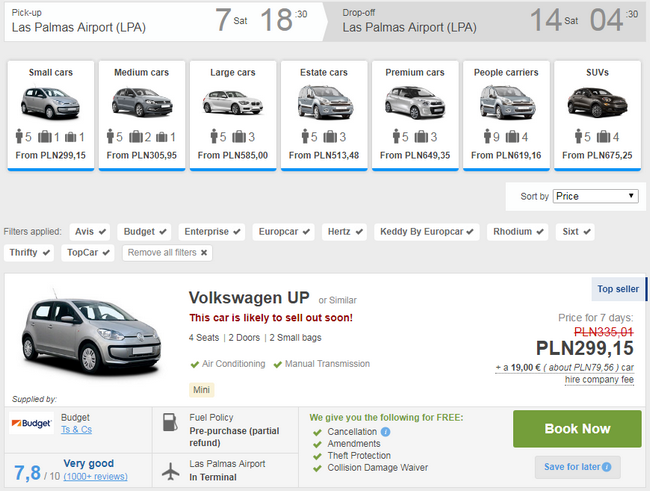Remove the Budget filter chip
Image resolution: width=650 pixels, height=491 pixels.
click(144, 232)
